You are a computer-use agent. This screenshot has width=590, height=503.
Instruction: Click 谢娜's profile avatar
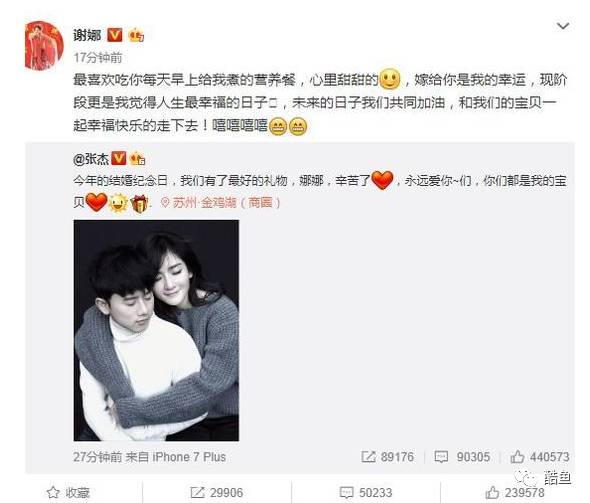click(44, 46)
